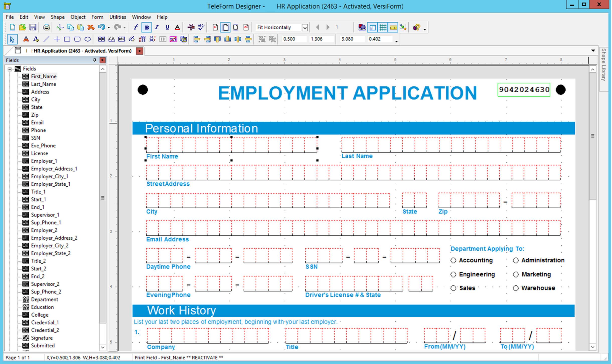Toggle the Bold formatting button
612x364 pixels.
tap(147, 27)
